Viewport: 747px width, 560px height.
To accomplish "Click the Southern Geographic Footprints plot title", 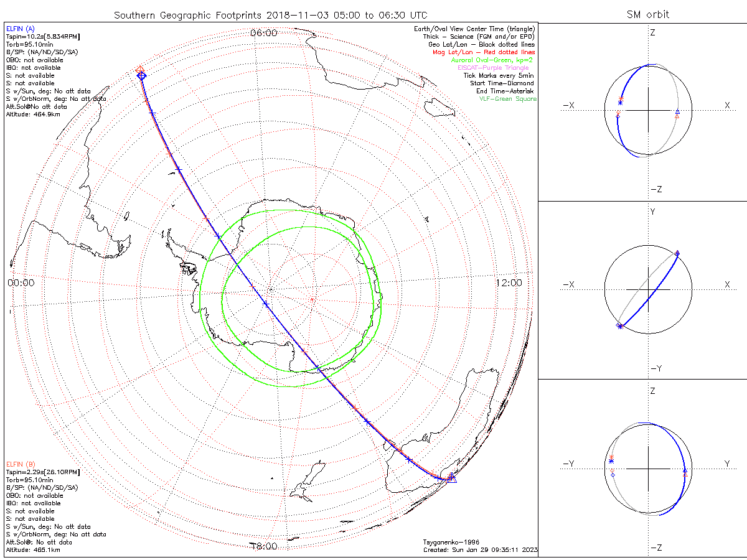I will 270,14.
